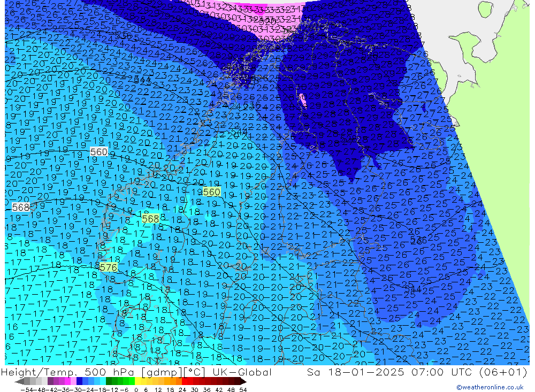Click the dark right arrow of color scale
The width and height of the screenshot is (535, 392).
click(x=243, y=381)
